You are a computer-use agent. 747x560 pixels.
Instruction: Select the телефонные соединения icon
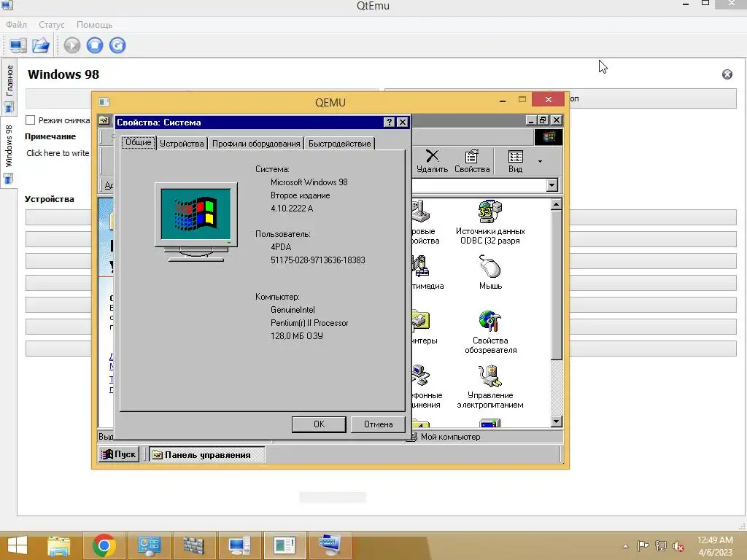[x=421, y=376]
